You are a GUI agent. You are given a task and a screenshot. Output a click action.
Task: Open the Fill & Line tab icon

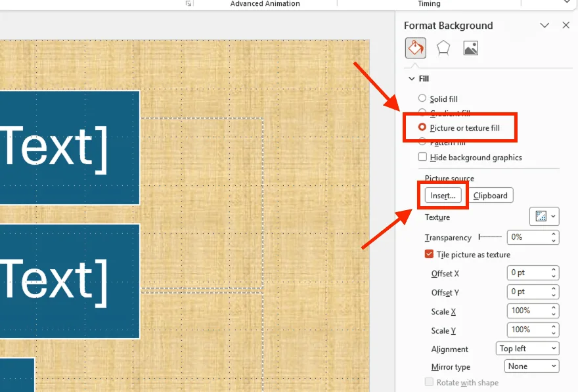[x=415, y=48]
